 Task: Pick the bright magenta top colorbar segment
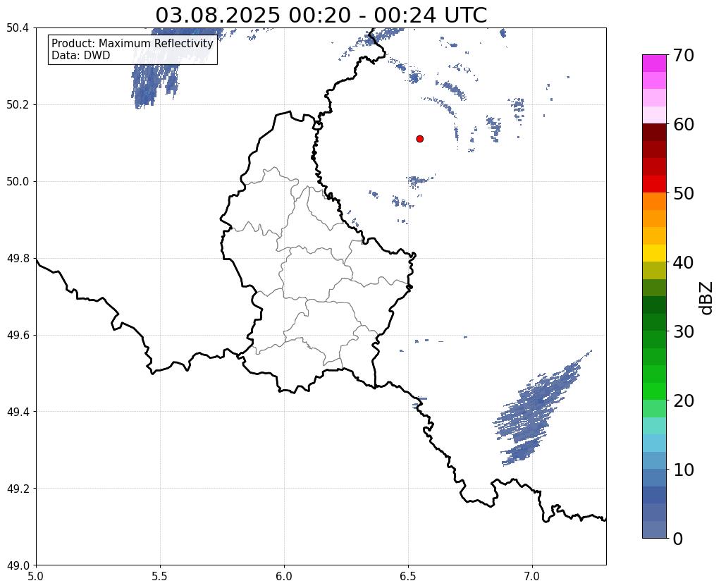[x=654, y=63]
